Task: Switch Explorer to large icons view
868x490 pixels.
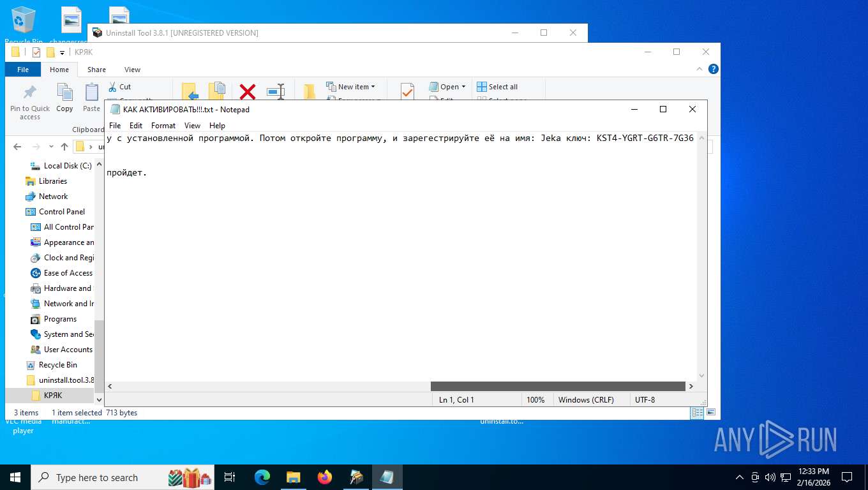Action: click(x=711, y=413)
